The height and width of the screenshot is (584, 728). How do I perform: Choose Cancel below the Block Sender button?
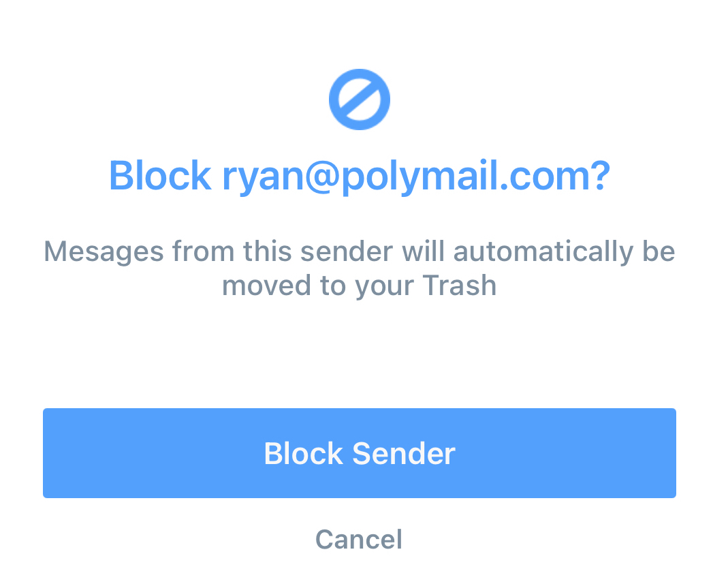click(x=359, y=539)
